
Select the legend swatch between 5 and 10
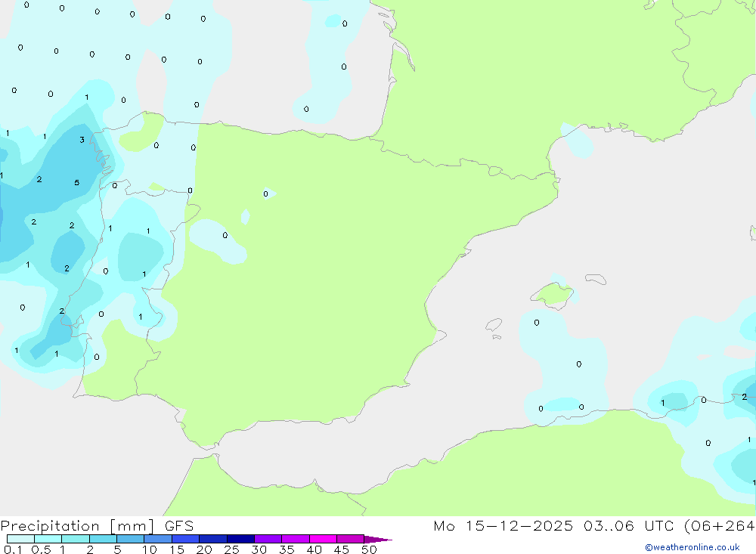pyautogui.click(x=131, y=539)
